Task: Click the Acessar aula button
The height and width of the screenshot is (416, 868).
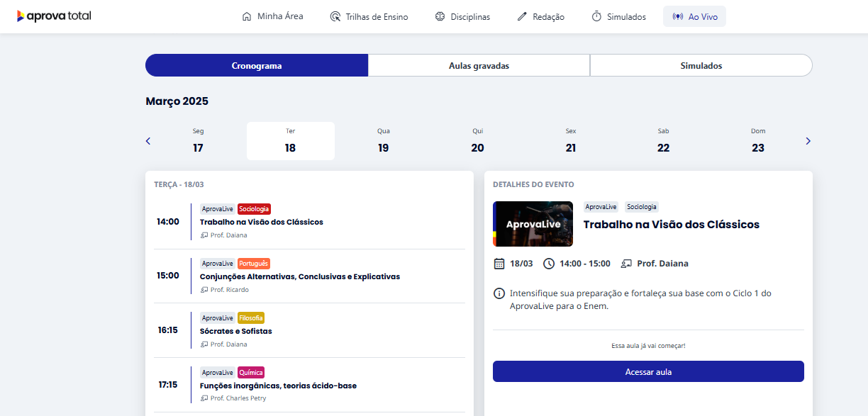Action: pos(648,371)
